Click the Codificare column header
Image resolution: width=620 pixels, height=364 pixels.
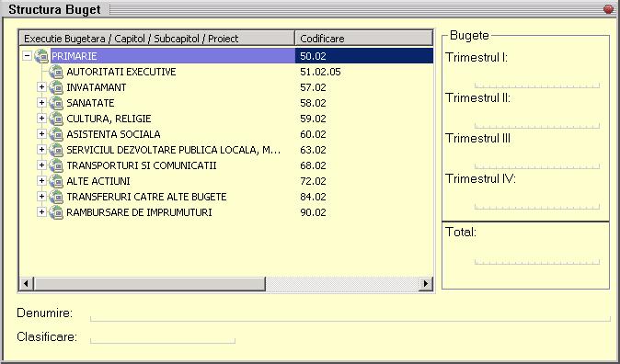coord(364,39)
